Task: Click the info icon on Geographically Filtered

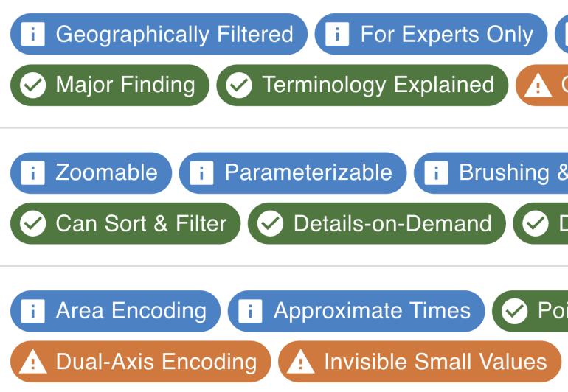Action: click(32, 34)
